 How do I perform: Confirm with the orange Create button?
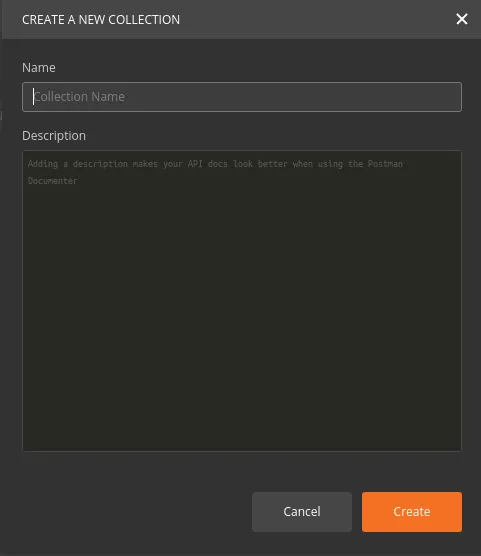[412, 512]
